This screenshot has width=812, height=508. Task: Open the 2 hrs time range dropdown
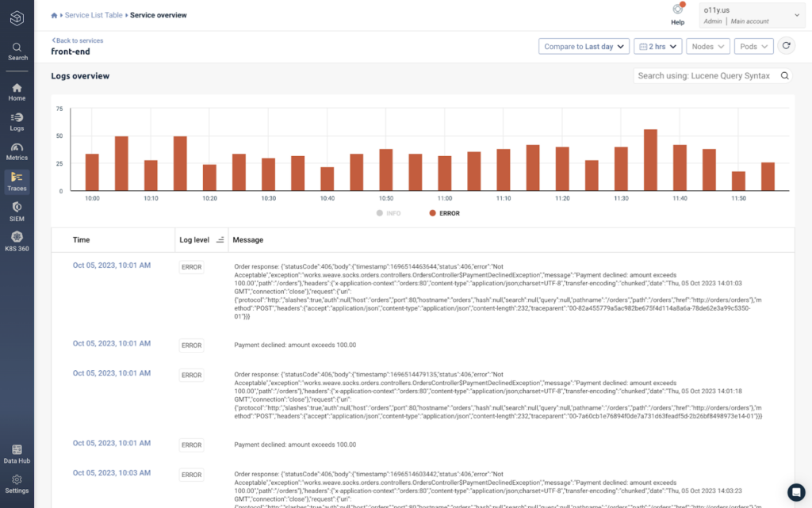pos(657,47)
